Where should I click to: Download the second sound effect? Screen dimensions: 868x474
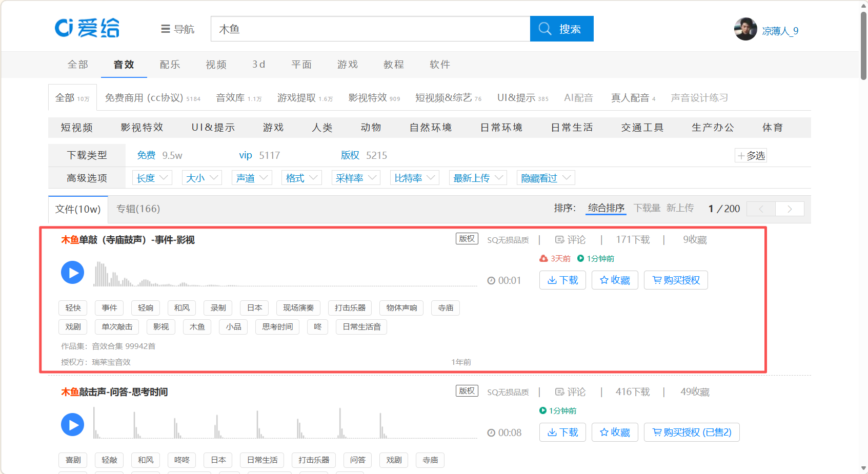tap(562, 432)
